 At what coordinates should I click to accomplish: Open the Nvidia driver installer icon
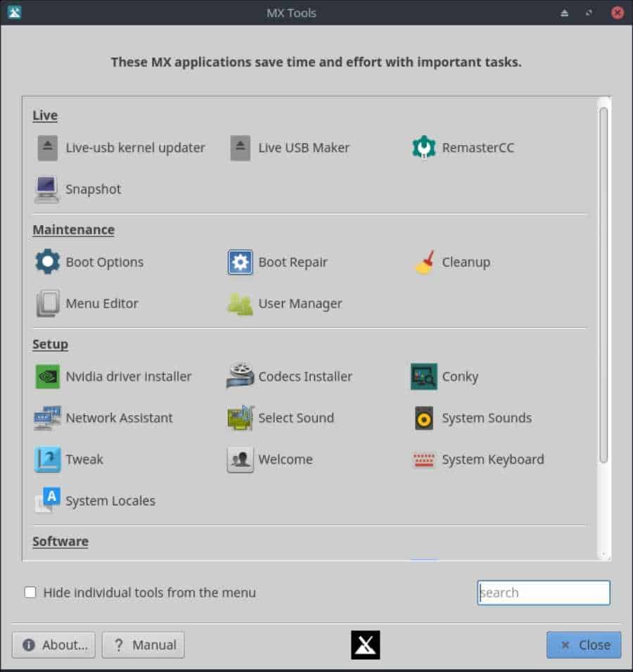(x=48, y=376)
